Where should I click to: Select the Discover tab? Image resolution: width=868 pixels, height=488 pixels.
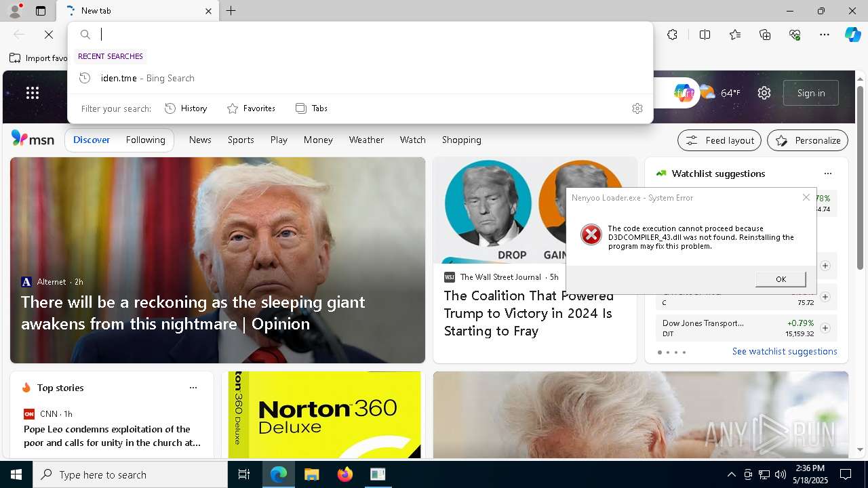coord(92,140)
